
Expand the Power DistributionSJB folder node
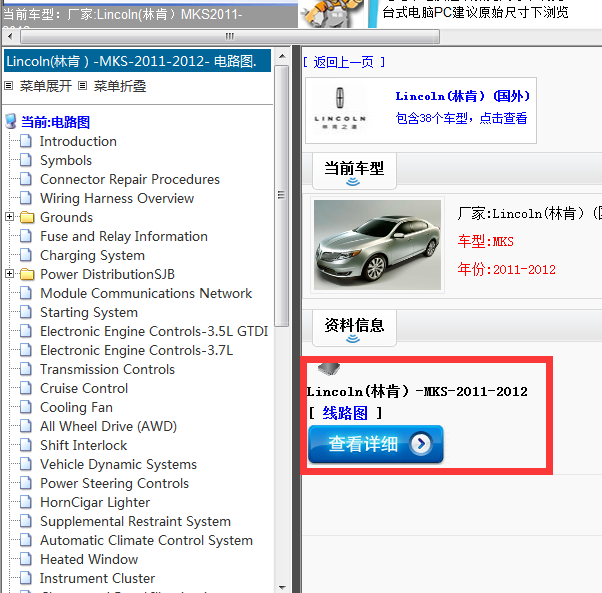click(x=10, y=274)
